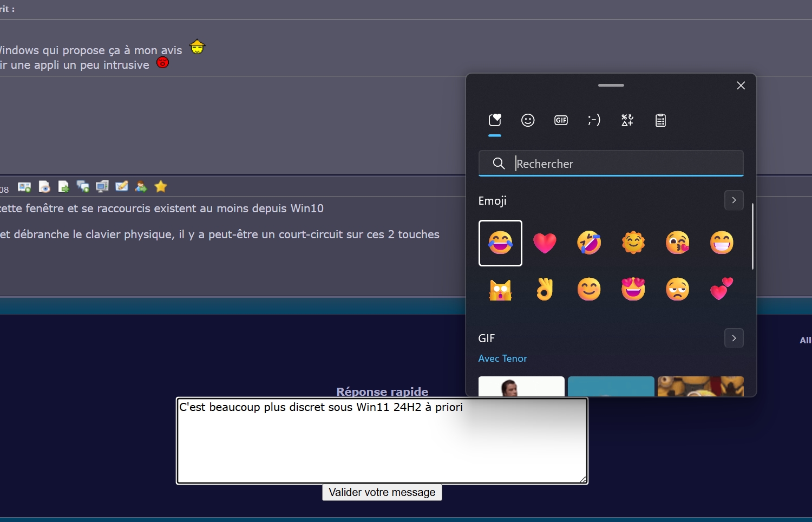Expand the GIF section with its chevron
Image resolution: width=812 pixels, height=522 pixels.
(734, 338)
